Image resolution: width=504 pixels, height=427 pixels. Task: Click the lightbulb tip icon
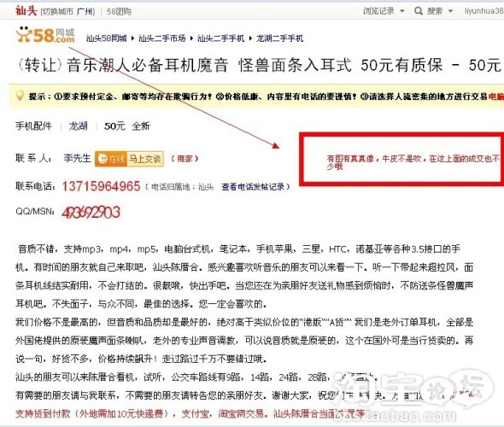point(20,96)
